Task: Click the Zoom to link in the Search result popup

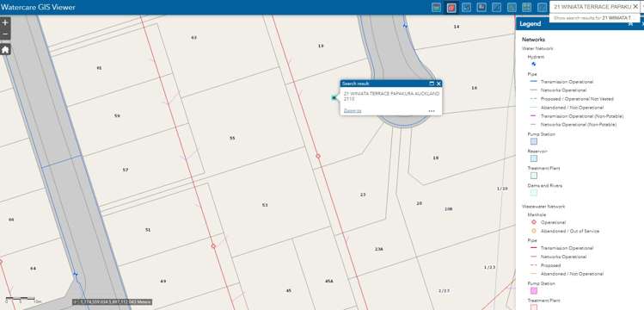Action: (x=353, y=110)
